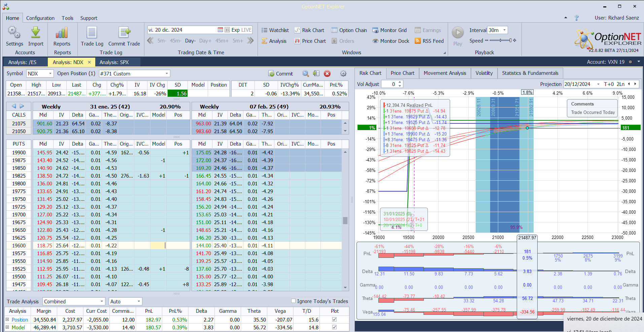Open the Configuration ribbon tab
Image resolution: width=644 pixels, height=332 pixels.
click(x=40, y=18)
